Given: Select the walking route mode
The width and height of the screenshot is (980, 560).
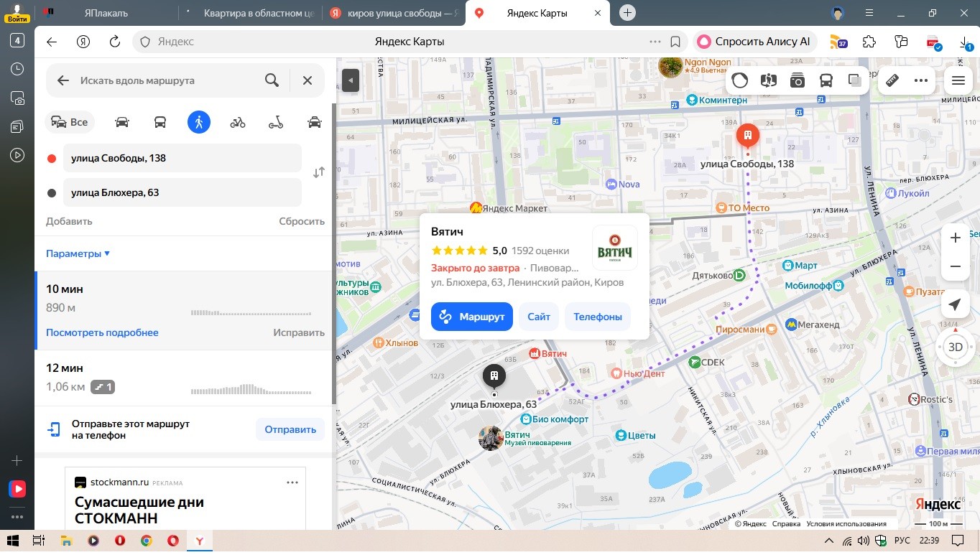Looking at the screenshot, I should (199, 122).
